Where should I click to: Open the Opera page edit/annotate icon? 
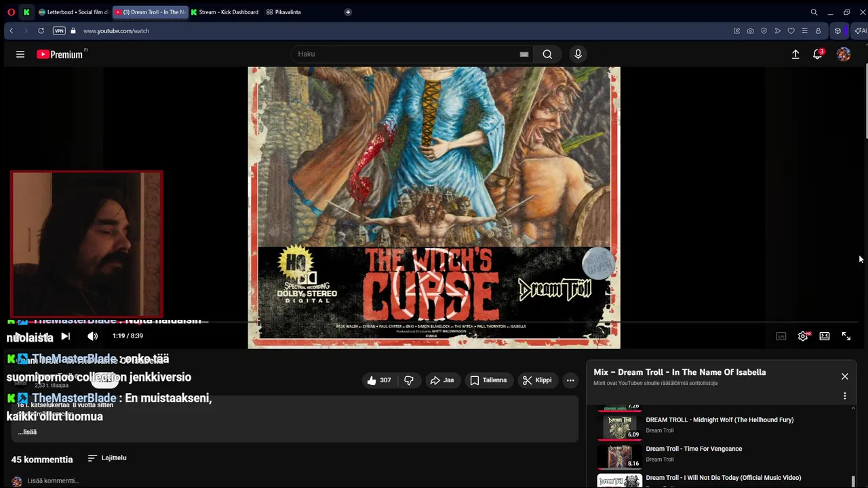click(x=737, y=30)
